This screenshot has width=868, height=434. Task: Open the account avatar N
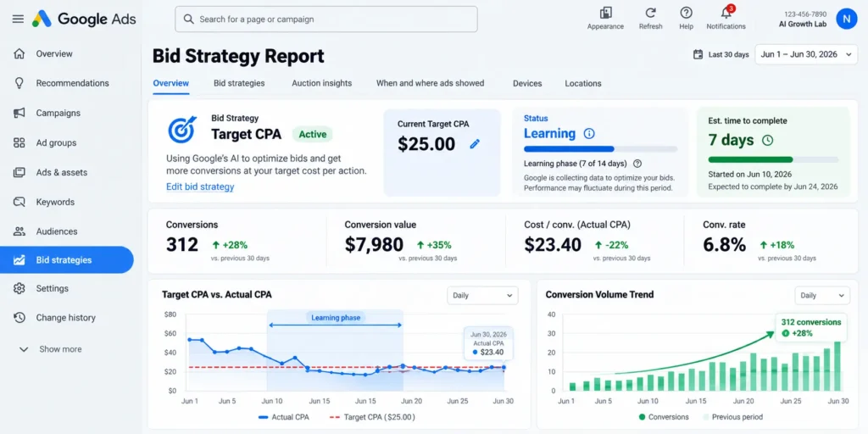(x=847, y=19)
